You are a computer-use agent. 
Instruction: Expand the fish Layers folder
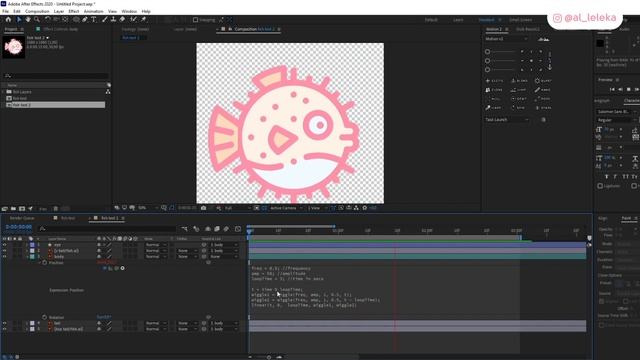3,92
